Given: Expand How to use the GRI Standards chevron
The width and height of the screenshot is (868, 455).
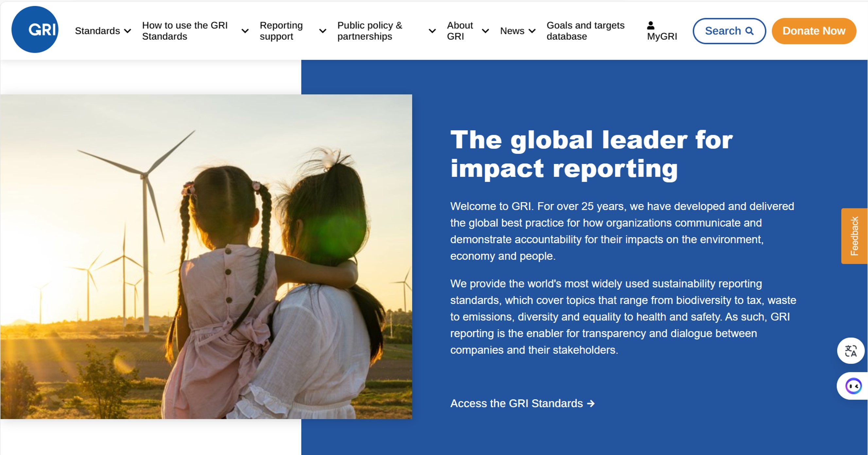Looking at the screenshot, I should 245,31.
